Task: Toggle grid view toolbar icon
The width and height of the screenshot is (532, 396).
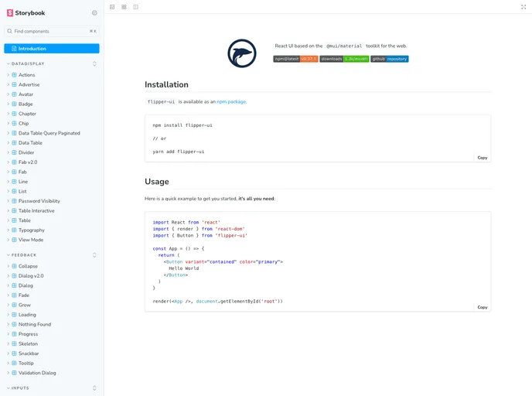Action: click(124, 7)
